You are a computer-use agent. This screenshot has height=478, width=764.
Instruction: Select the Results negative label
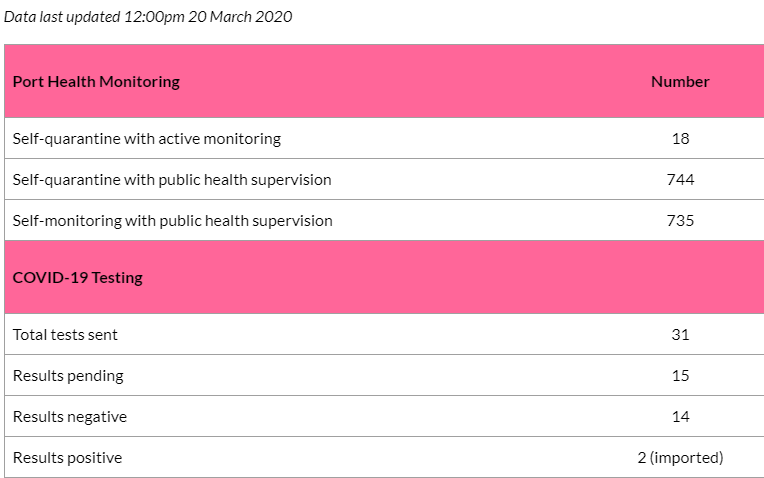[70, 417]
